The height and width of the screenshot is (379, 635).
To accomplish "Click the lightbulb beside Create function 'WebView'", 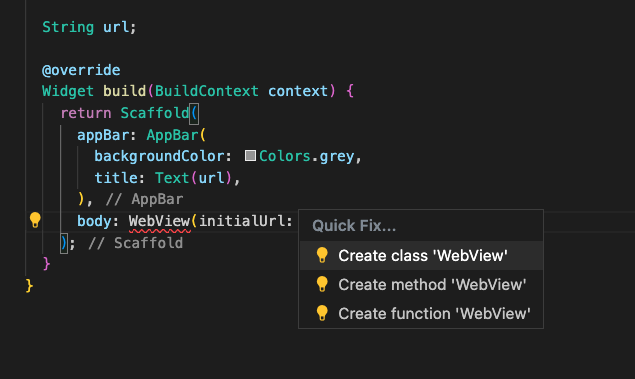I will (322, 313).
